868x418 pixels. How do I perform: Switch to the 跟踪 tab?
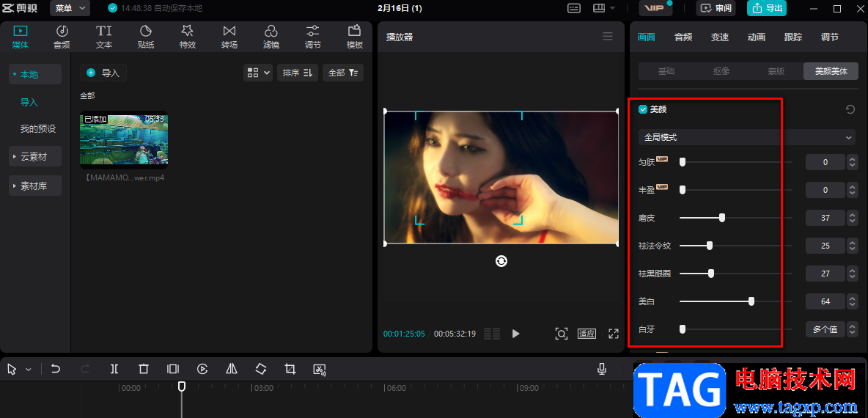click(793, 37)
